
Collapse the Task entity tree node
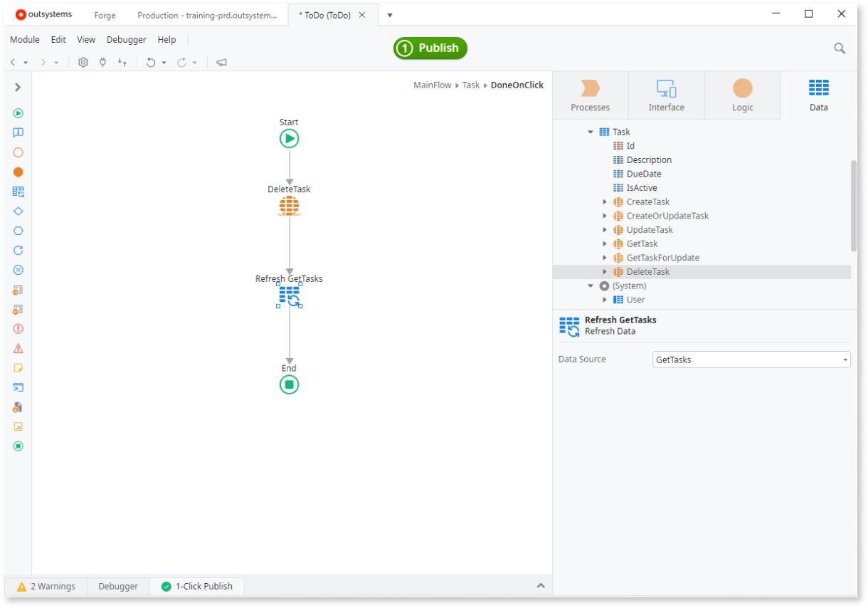tap(591, 131)
